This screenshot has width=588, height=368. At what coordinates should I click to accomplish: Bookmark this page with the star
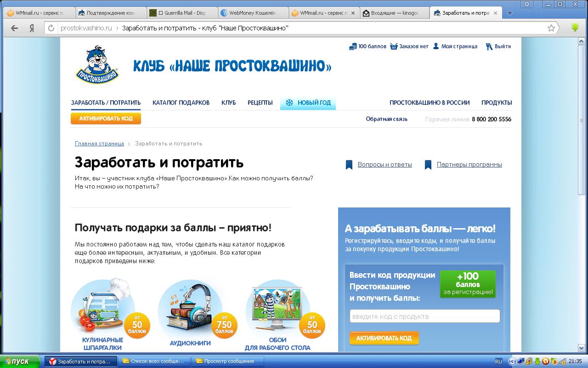click(551, 28)
